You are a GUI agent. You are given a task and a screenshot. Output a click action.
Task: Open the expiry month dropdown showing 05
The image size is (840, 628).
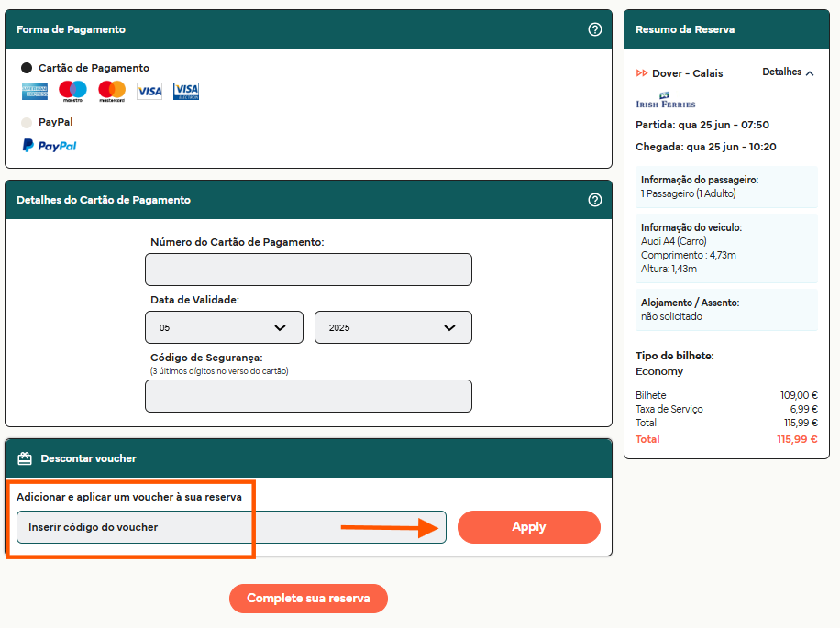coord(224,327)
